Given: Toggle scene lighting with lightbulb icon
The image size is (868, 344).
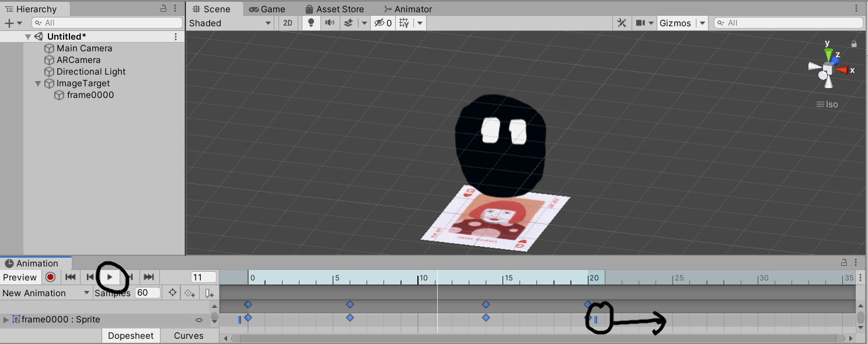Looking at the screenshot, I should point(311,23).
